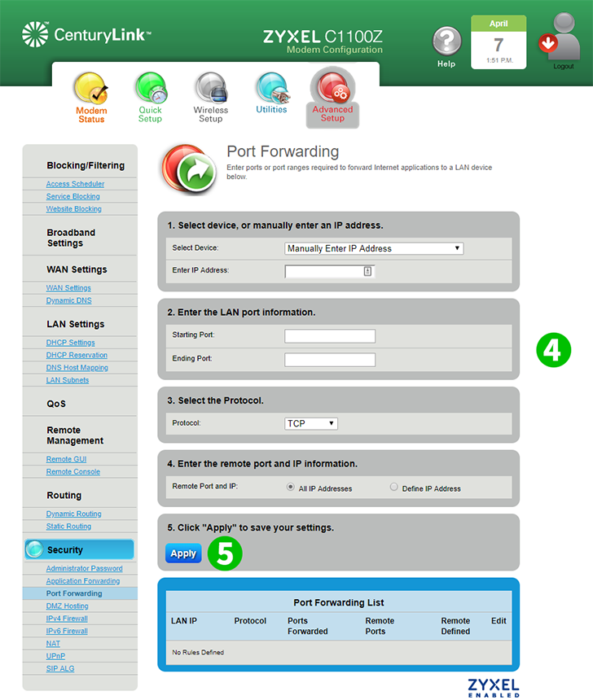Click the Logout user icon

click(560, 36)
